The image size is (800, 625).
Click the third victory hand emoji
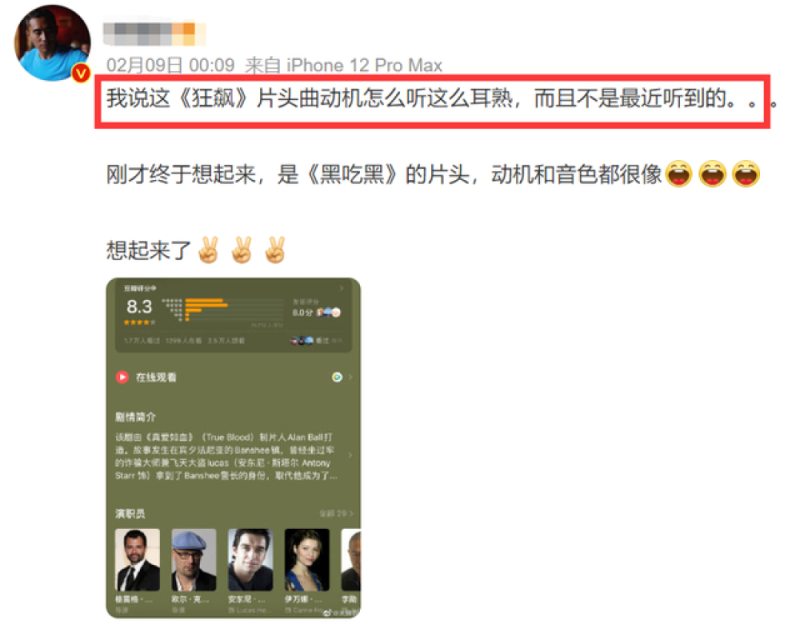[x=275, y=250]
